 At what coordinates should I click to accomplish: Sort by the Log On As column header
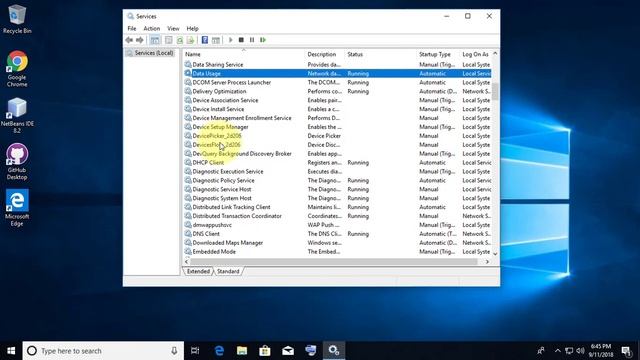pos(476,54)
